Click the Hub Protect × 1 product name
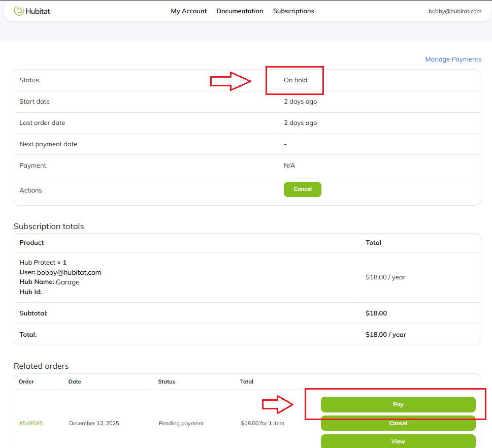Screen dimensions: 492x448 (43, 263)
